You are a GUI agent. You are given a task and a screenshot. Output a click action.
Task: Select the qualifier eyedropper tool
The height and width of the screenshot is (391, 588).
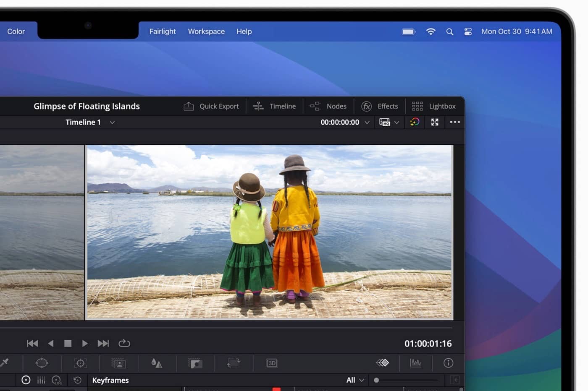click(x=5, y=363)
